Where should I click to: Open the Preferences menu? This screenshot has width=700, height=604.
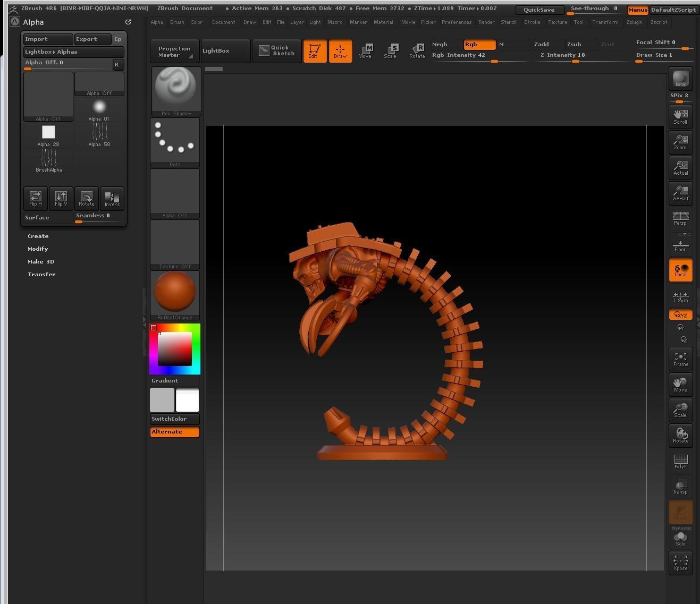pos(457,22)
